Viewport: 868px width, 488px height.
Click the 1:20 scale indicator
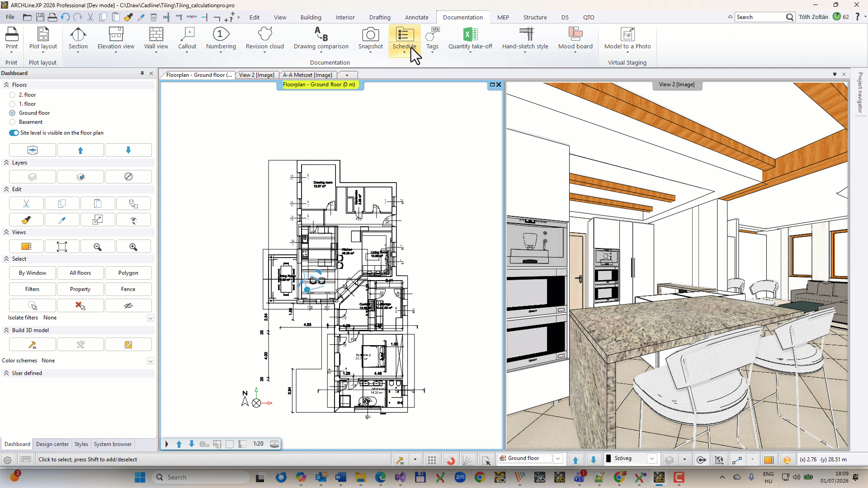click(258, 444)
